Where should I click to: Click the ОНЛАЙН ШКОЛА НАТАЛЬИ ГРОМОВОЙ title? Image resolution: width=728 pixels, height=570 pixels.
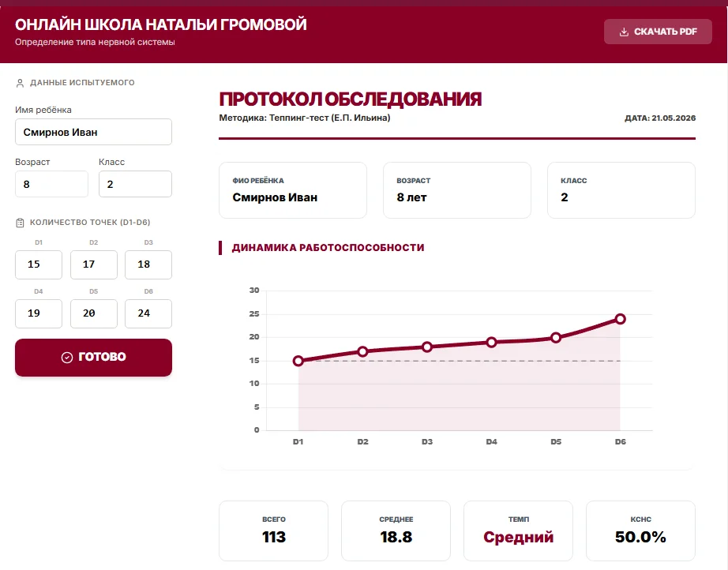point(160,24)
